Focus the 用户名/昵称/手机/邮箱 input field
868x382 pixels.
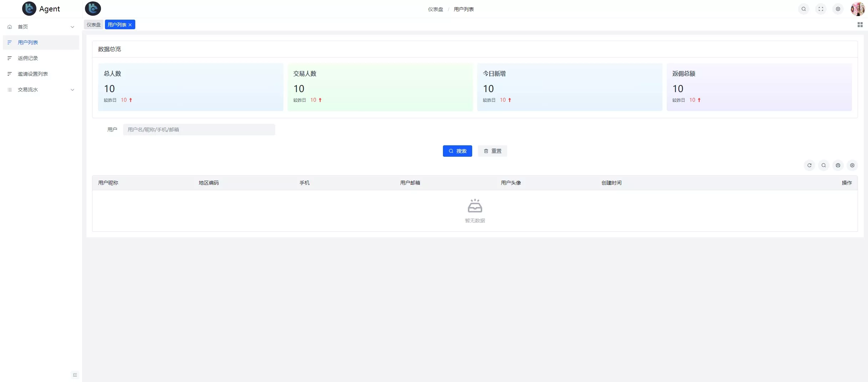(199, 130)
